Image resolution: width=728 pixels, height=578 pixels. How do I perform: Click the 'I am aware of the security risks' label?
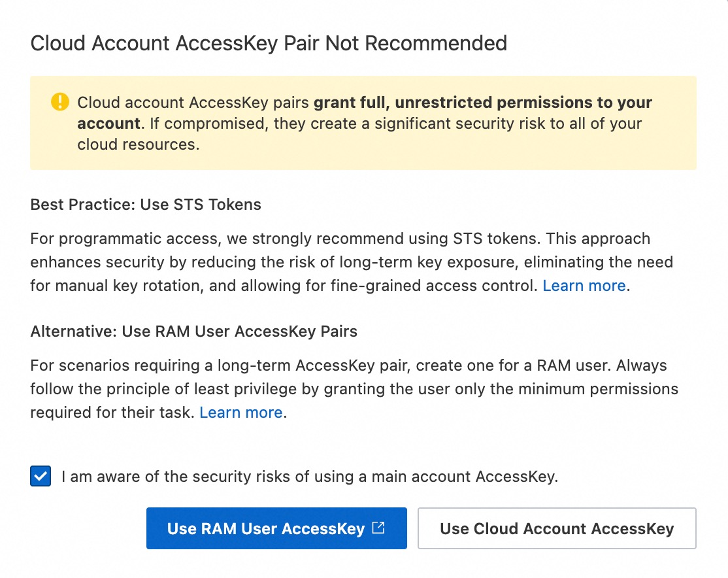[310, 477]
